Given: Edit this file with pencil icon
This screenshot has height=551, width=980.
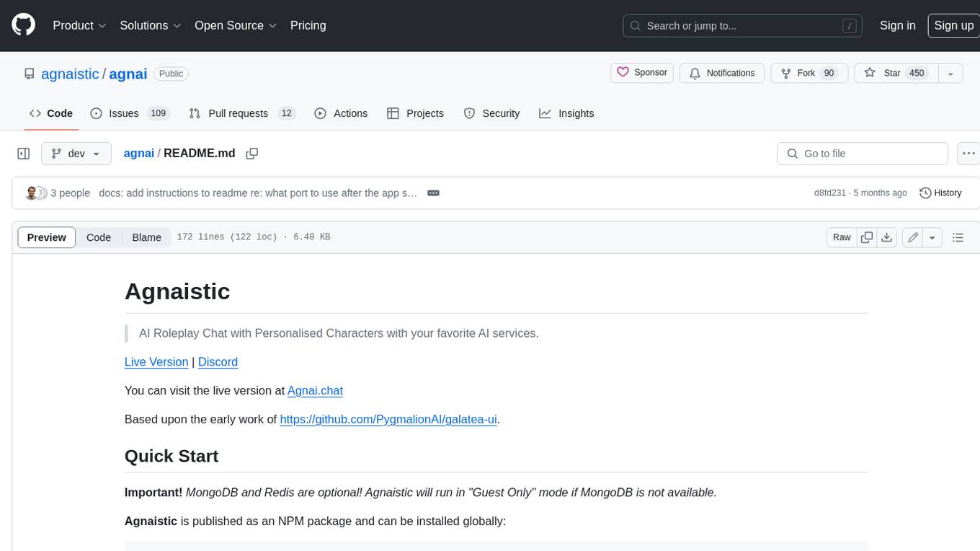Looking at the screenshot, I should click(913, 237).
